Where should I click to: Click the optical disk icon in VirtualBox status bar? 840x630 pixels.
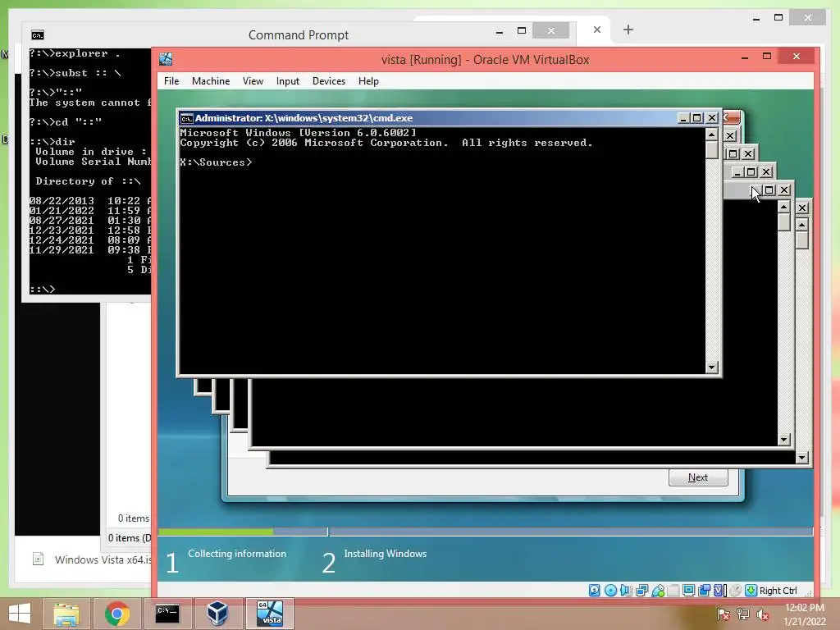pyautogui.click(x=610, y=591)
